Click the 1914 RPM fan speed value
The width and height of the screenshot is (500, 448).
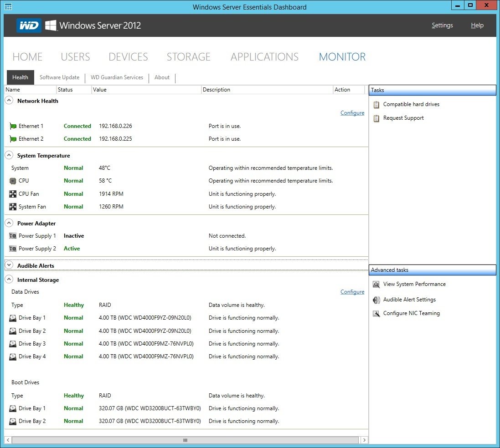[111, 194]
